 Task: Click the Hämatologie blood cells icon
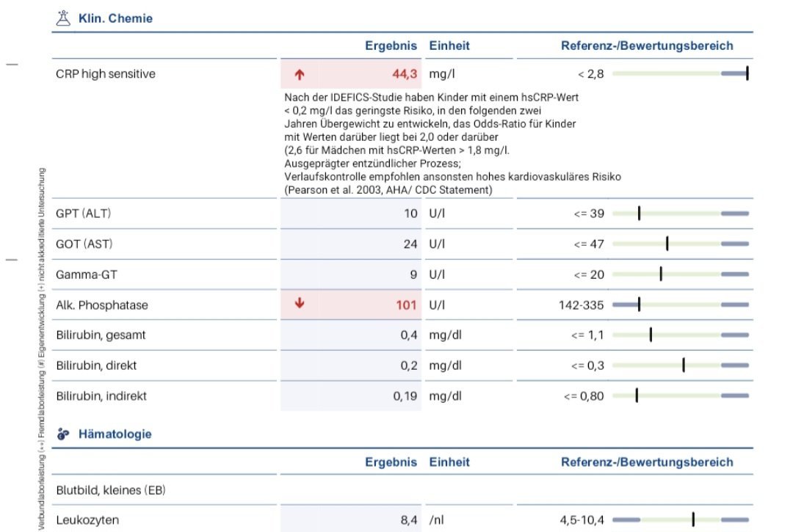pyautogui.click(x=63, y=434)
